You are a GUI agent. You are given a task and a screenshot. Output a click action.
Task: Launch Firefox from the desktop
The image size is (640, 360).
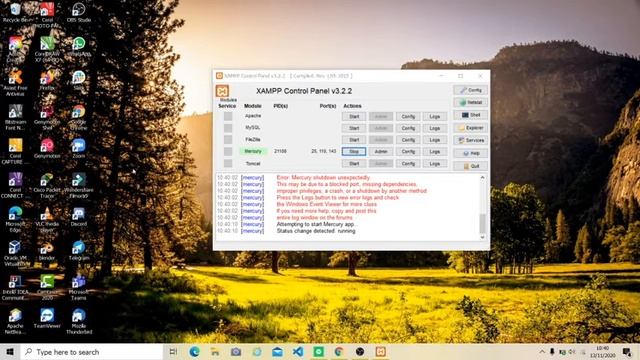[x=47, y=80]
